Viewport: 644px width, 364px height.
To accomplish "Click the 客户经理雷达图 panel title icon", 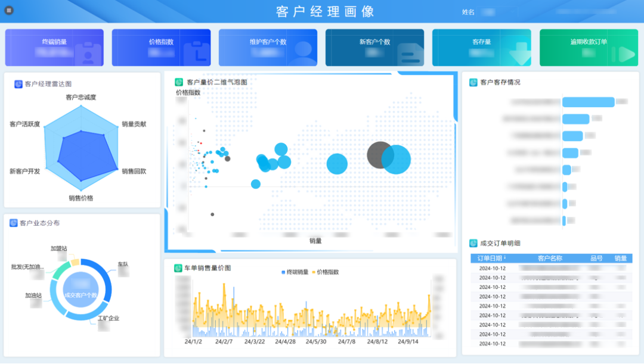I will [18, 84].
